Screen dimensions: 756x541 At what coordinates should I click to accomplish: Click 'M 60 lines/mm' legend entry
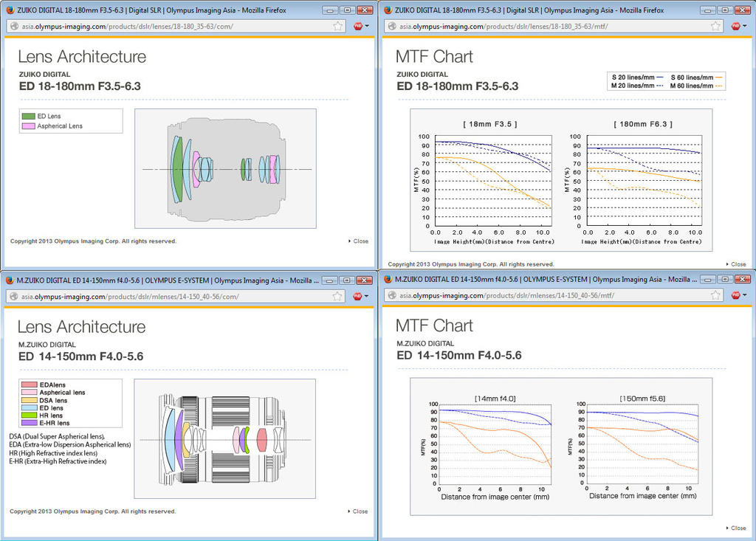696,86
